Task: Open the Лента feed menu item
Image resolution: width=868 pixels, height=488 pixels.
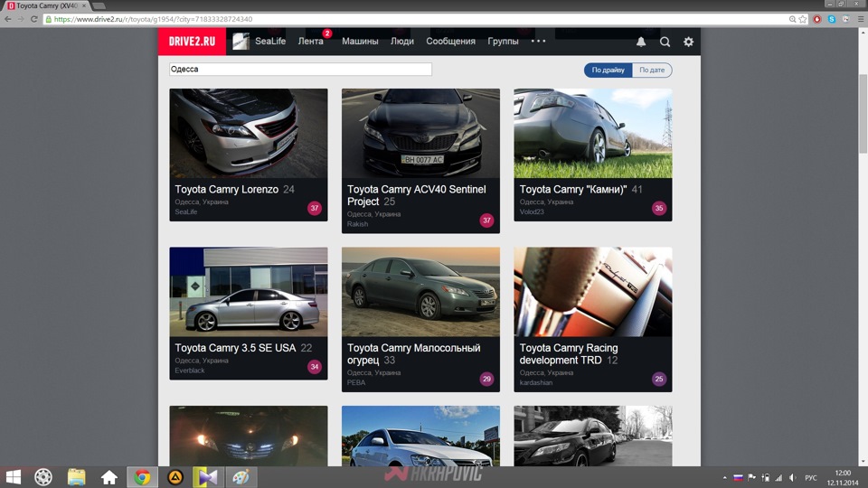Action: click(x=310, y=42)
